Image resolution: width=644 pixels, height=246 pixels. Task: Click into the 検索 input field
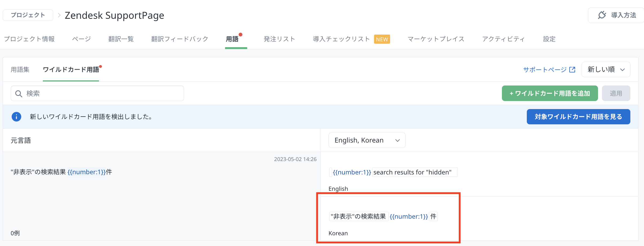click(102, 94)
